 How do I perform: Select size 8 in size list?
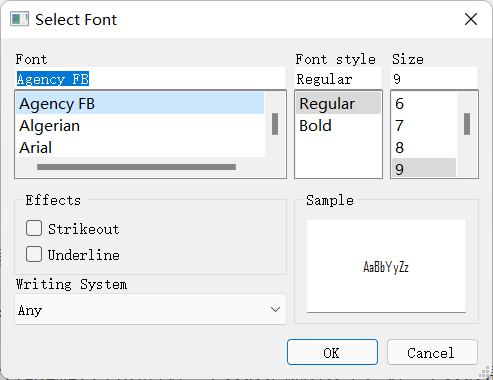click(x=424, y=147)
